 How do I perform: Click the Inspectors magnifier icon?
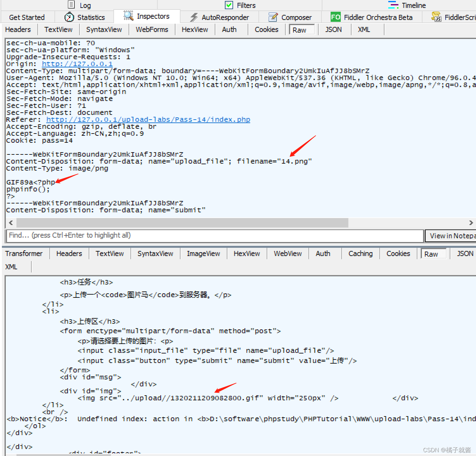tap(128, 16)
